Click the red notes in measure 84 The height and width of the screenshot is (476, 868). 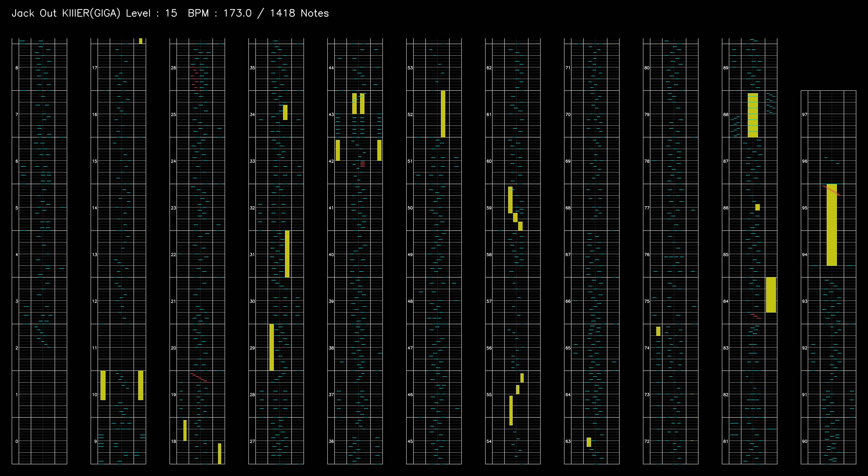coord(755,316)
